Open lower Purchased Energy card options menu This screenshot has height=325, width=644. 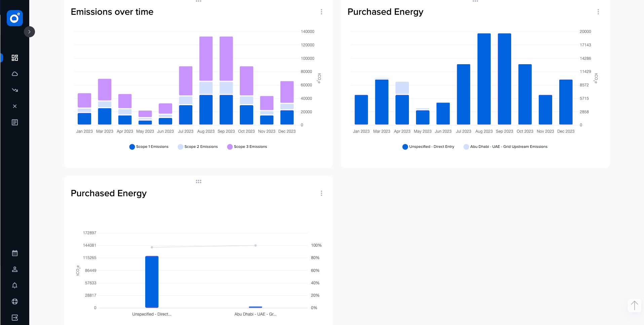(321, 193)
